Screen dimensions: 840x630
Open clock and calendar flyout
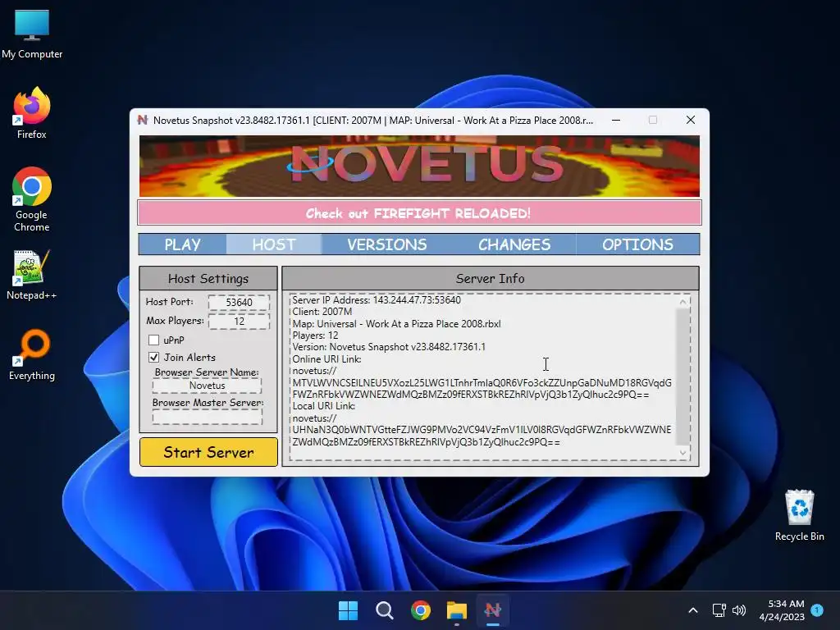click(x=782, y=610)
